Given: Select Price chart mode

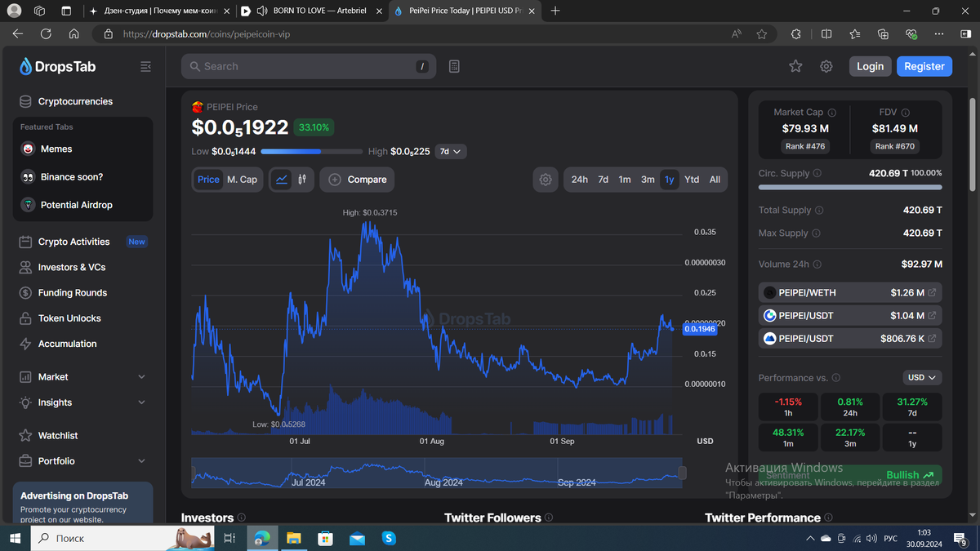Looking at the screenshot, I should [208, 180].
